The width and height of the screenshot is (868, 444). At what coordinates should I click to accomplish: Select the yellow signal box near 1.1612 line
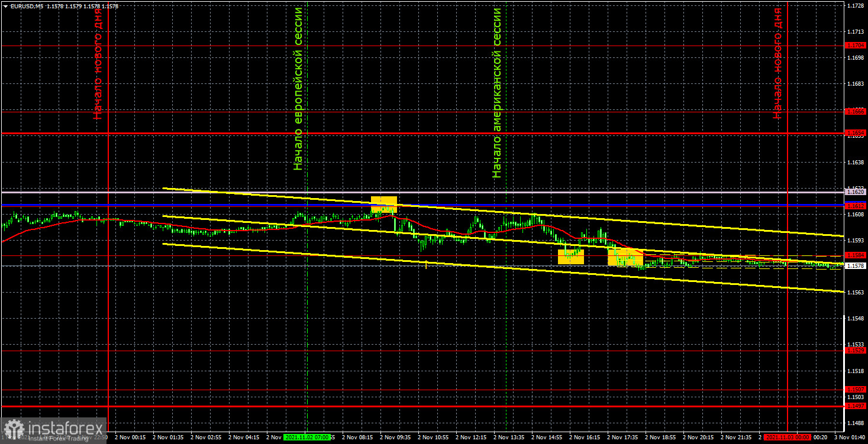pyautogui.click(x=384, y=204)
